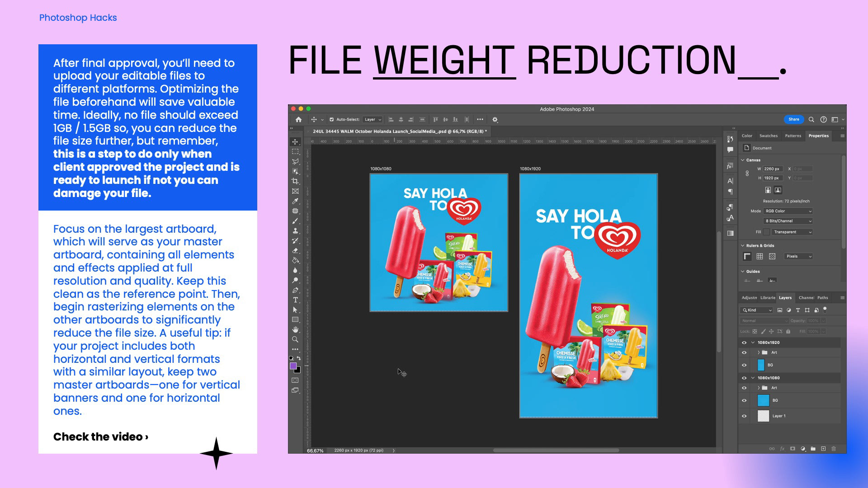
Task: Toggle visibility of BG layer in 1080x1080
Action: (744, 400)
